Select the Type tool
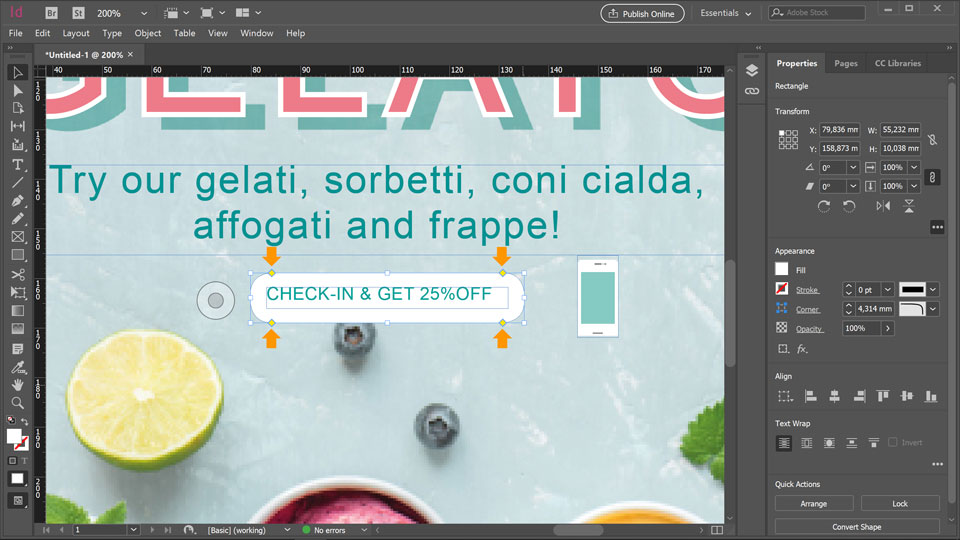The width and height of the screenshot is (960, 540). (x=18, y=164)
